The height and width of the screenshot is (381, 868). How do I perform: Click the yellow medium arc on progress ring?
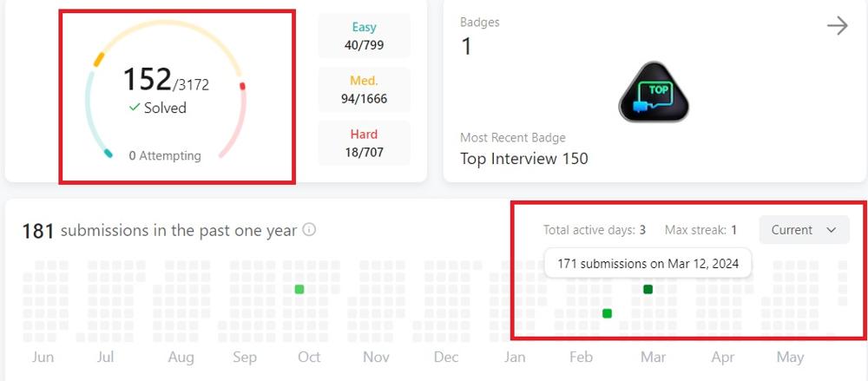click(99, 59)
